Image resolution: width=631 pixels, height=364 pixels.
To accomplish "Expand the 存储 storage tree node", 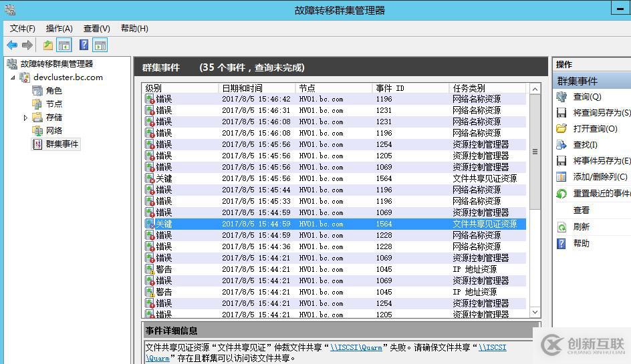I will (x=25, y=118).
